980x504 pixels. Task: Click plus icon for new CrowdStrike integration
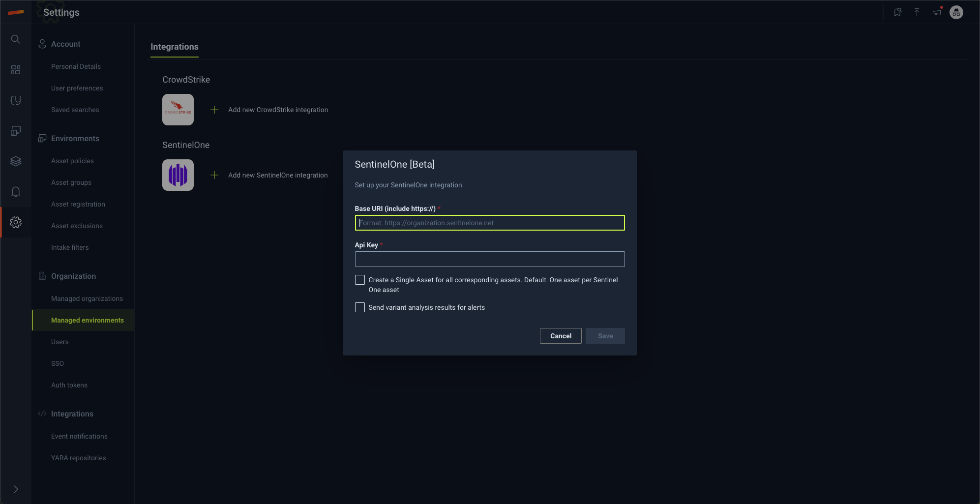tap(214, 110)
